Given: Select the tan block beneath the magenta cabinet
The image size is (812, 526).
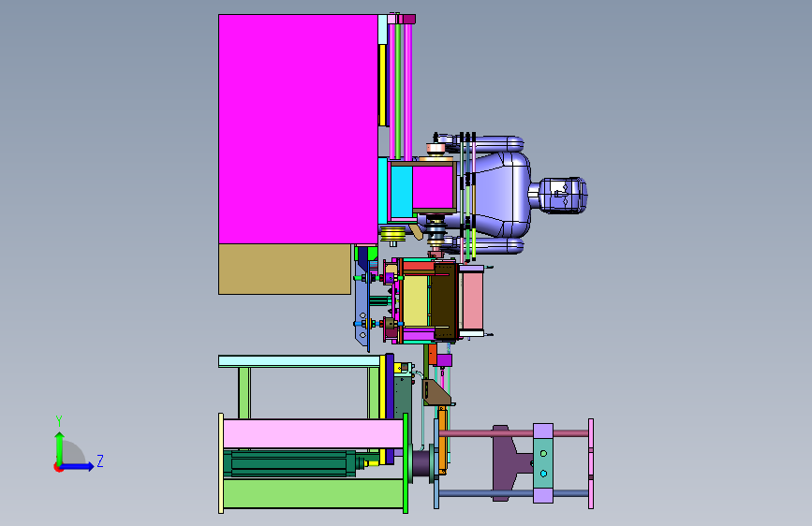Looking at the screenshot, I should coord(285,270).
